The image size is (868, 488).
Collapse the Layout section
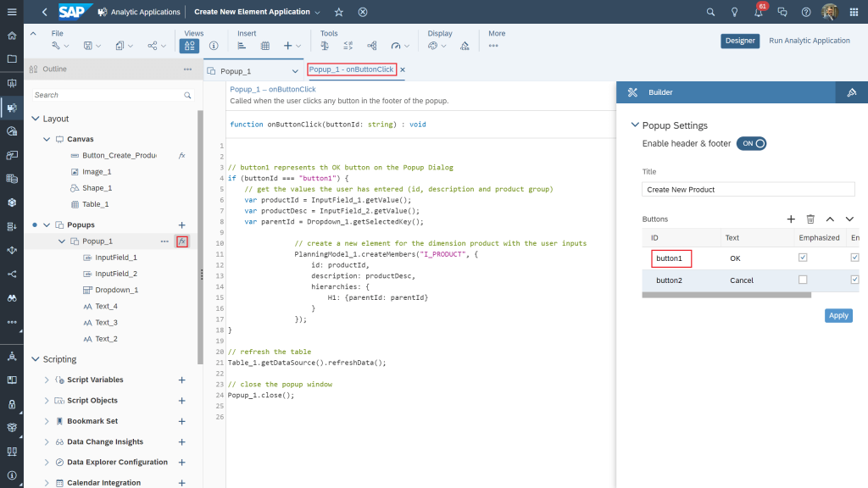point(36,119)
